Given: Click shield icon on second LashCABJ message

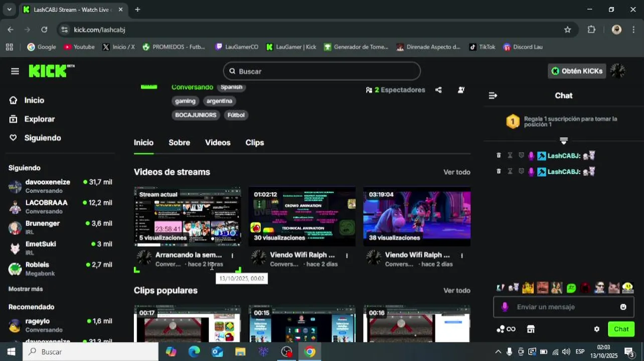Looking at the screenshot, I should (521, 171).
